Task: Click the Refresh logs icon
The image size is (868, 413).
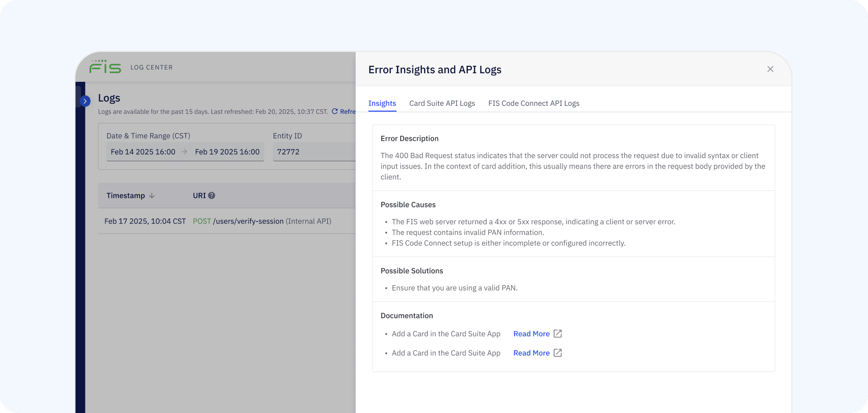Action: pos(335,111)
